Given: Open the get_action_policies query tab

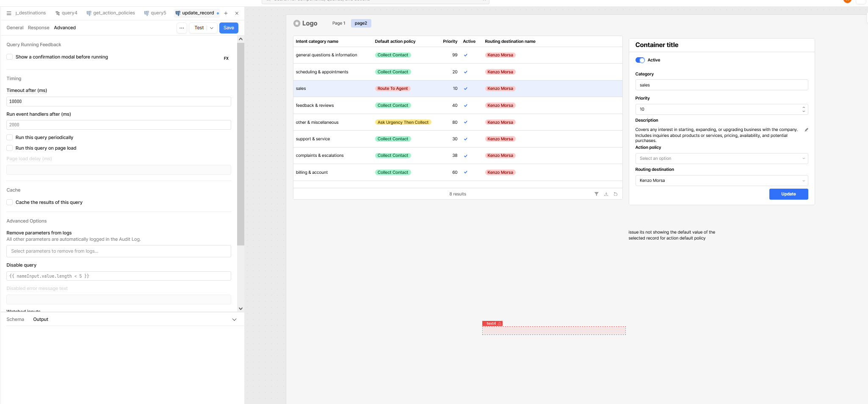Looking at the screenshot, I should (111, 13).
